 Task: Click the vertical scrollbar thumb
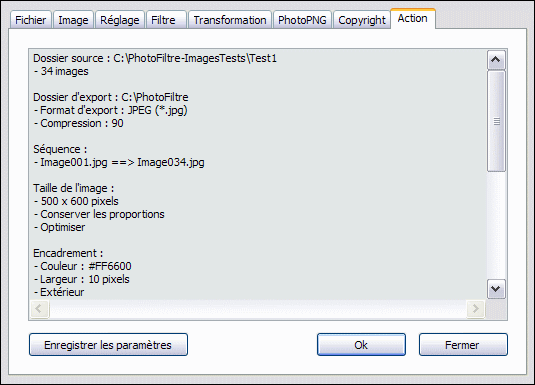click(x=496, y=121)
